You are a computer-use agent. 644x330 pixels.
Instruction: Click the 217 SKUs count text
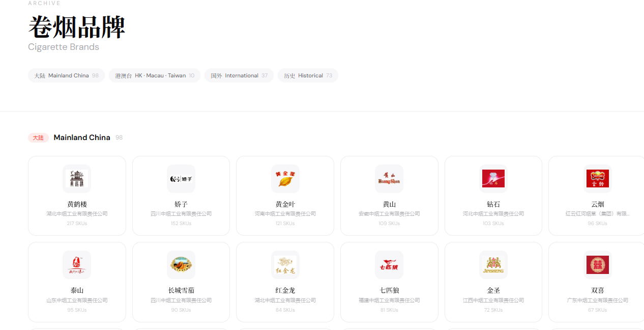77,224
